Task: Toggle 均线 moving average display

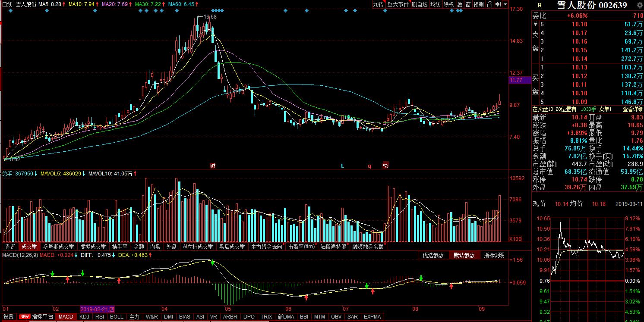Action: [436, 4]
